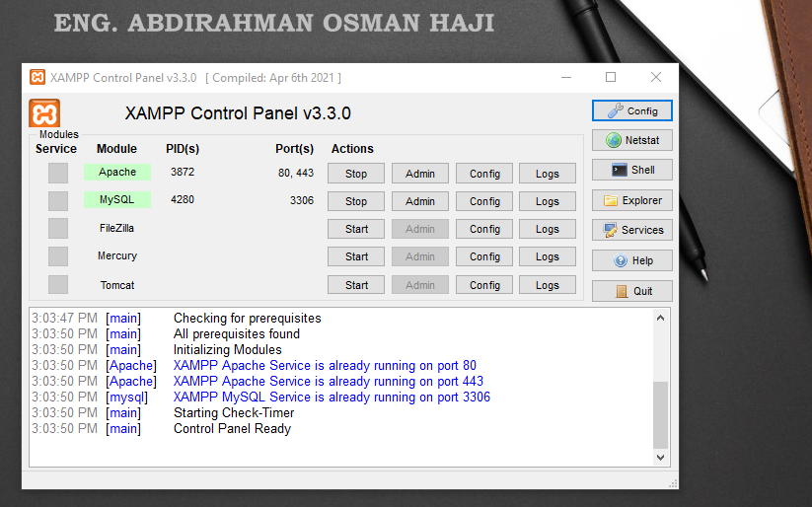Quit XAMPP with the door icon
This screenshot has height=507, width=812.
click(x=632, y=291)
